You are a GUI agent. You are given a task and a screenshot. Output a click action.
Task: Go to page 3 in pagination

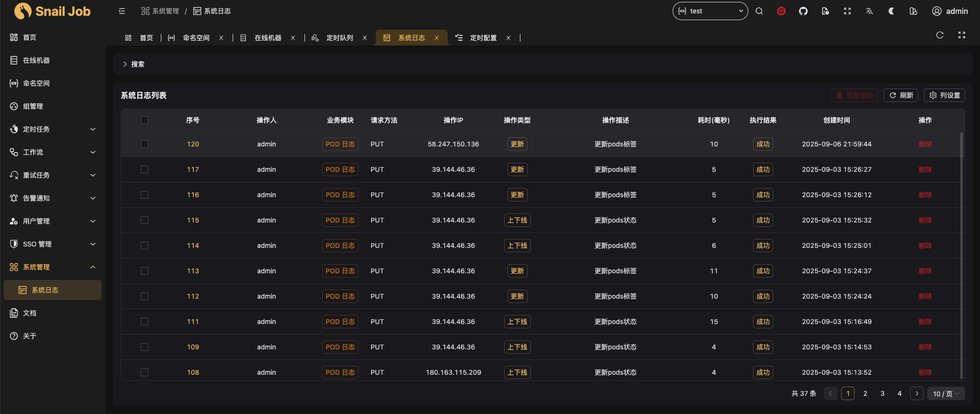(x=882, y=393)
